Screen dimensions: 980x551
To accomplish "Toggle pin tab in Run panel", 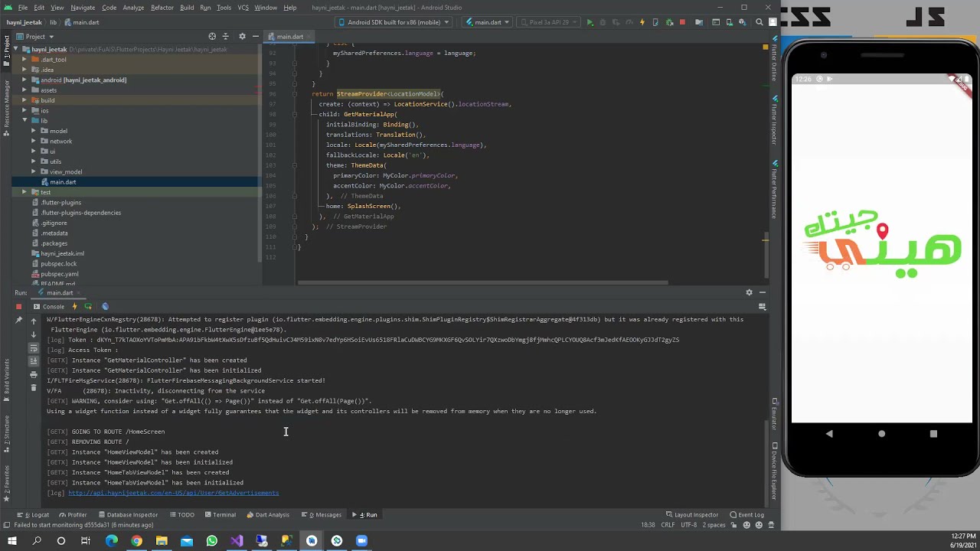I will 18,320.
